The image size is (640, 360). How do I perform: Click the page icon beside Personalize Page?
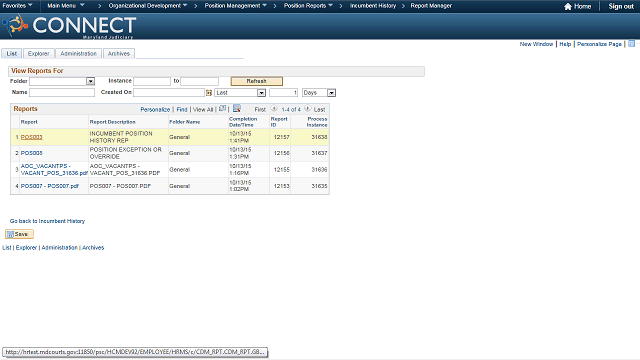(x=631, y=44)
